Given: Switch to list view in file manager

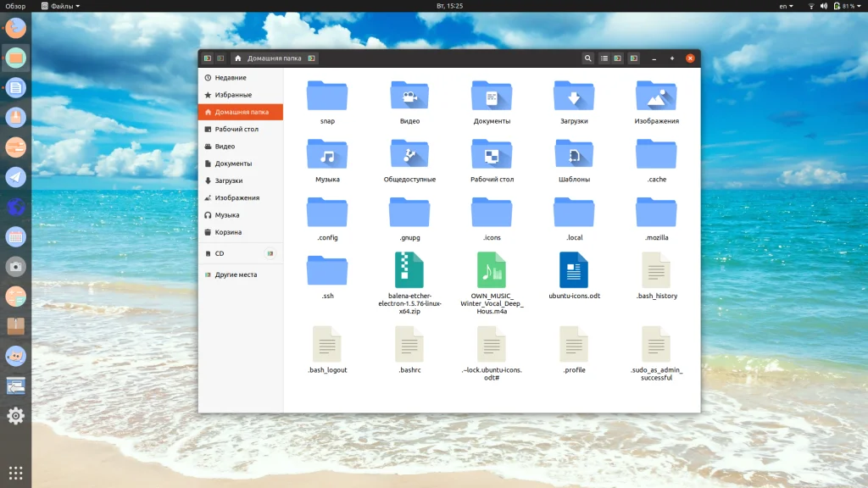Looking at the screenshot, I should (604, 58).
